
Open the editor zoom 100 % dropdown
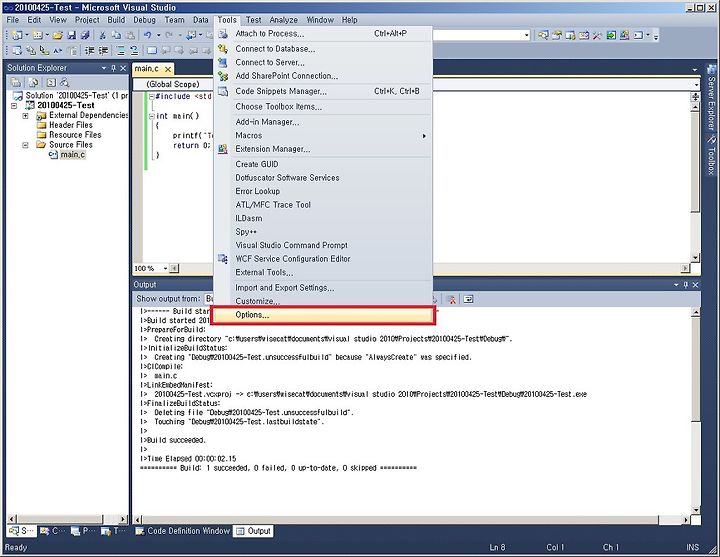[165, 268]
